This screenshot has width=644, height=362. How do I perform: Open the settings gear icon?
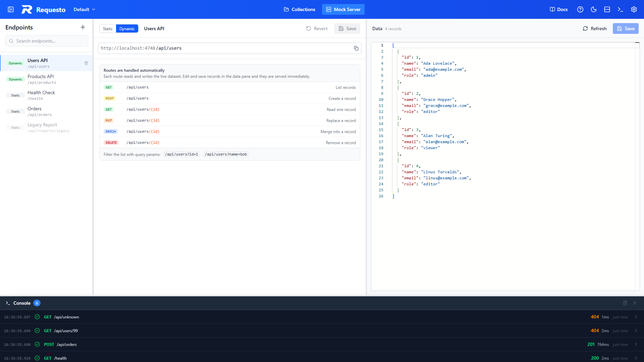tap(634, 9)
